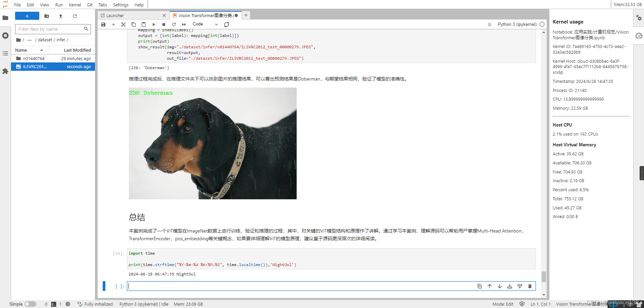Delete the empty cell with trash icon
This screenshot has width=644, height=308.
point(530,286)
